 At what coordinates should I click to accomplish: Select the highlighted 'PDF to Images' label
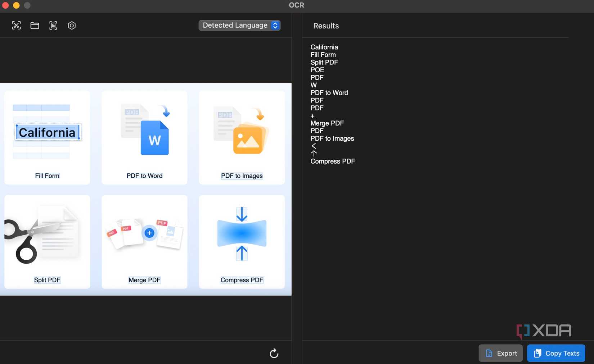point(242,176)
